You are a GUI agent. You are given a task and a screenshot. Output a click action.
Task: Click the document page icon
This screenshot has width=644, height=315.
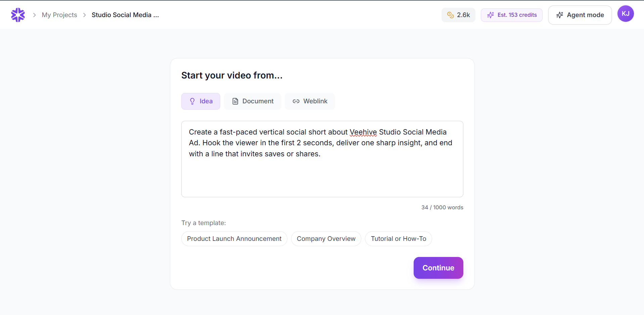(x=235, y=101)
